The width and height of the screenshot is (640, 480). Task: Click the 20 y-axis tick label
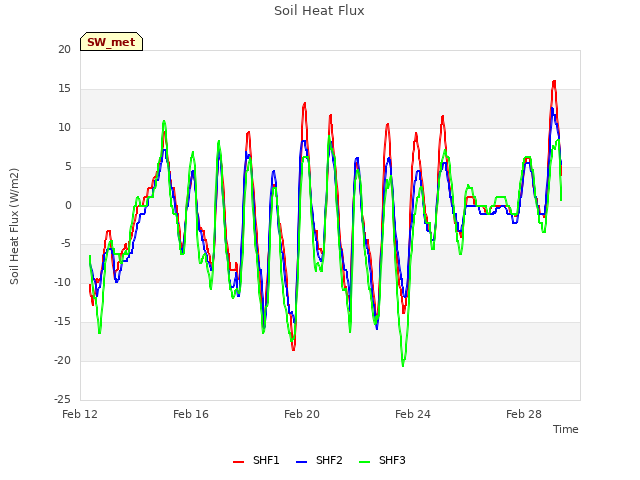64,49
